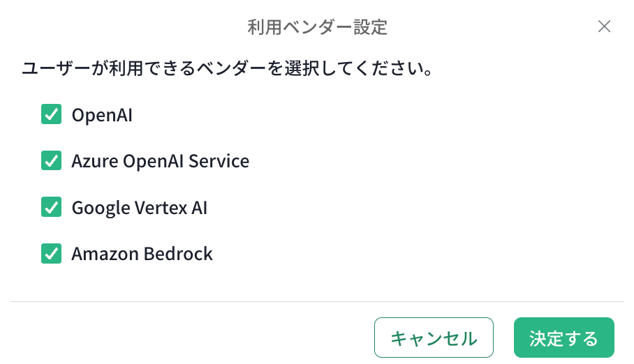This screenshot has width=634, height=364.
Task: Click the word "Google" in the vendor list
Action: [x=99, y=208]
